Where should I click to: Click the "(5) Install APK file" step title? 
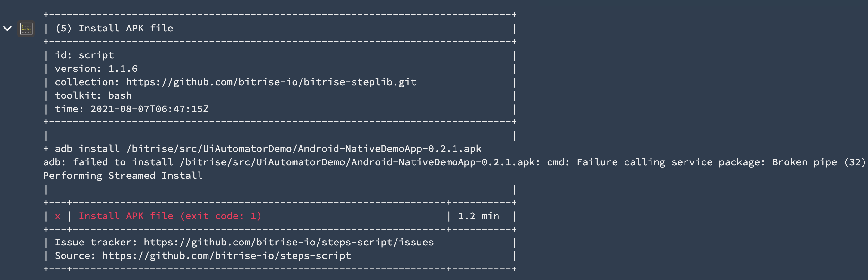(x=114, y=28)
